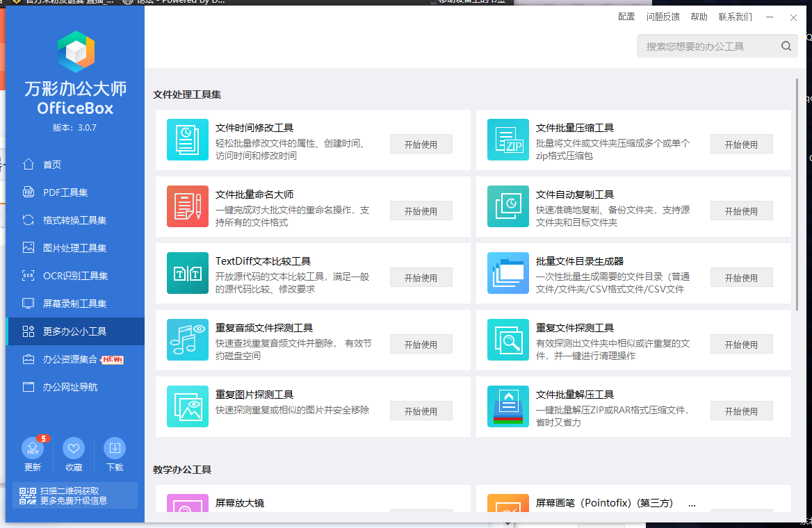Click the 更多办公小工具 grid icon
The width and height of the screenshot is (812, 528).
pyautogui.click(x=29, y=331)
